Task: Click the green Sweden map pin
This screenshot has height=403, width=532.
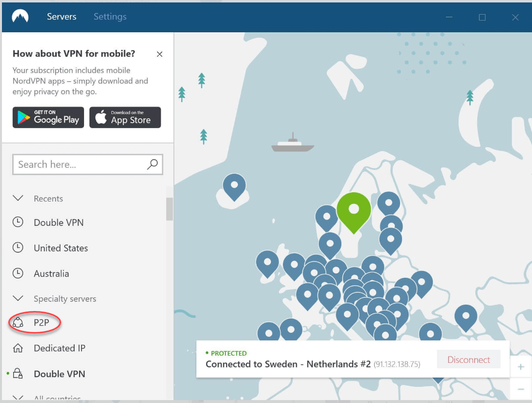Action: coord(354,212)
